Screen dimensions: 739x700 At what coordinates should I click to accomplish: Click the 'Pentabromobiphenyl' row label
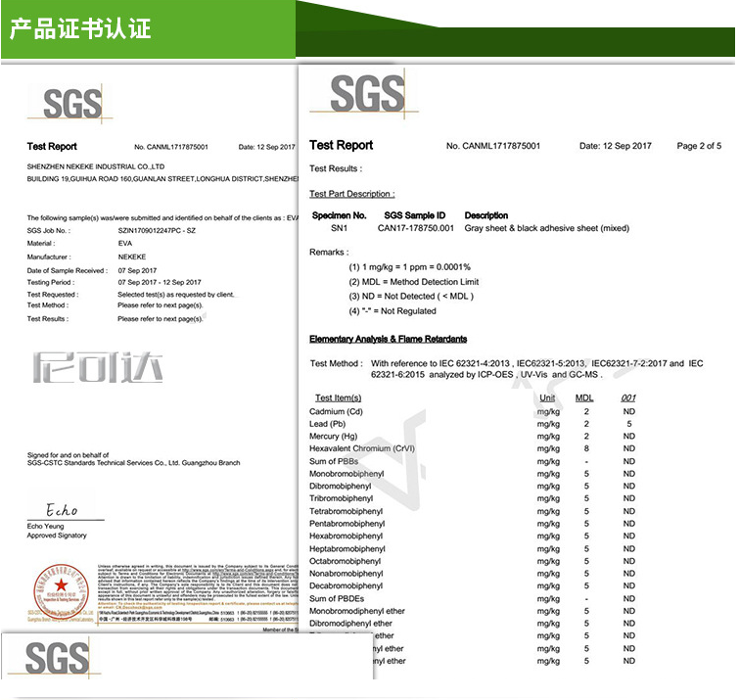pyautogui.click(x=346, y=524)
